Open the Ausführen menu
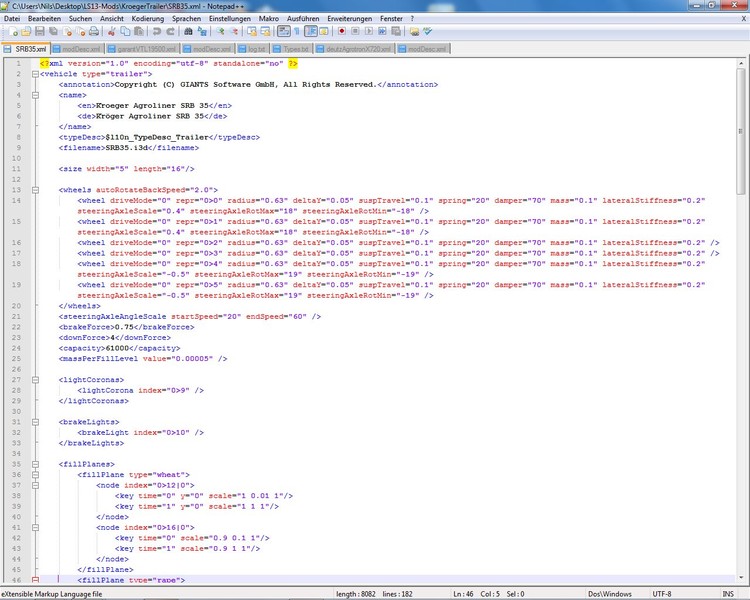The image size is (750, 600). (303, 19)
